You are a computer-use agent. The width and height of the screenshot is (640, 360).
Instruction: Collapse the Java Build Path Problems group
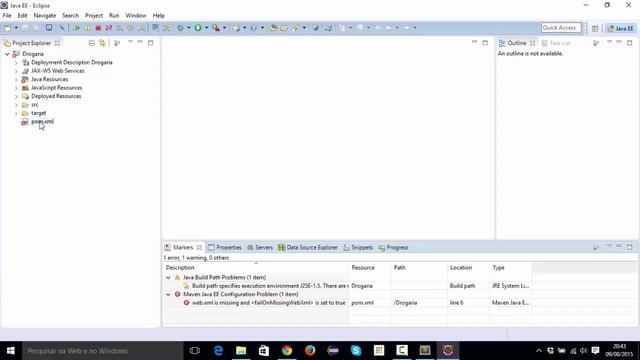(168, 278)
